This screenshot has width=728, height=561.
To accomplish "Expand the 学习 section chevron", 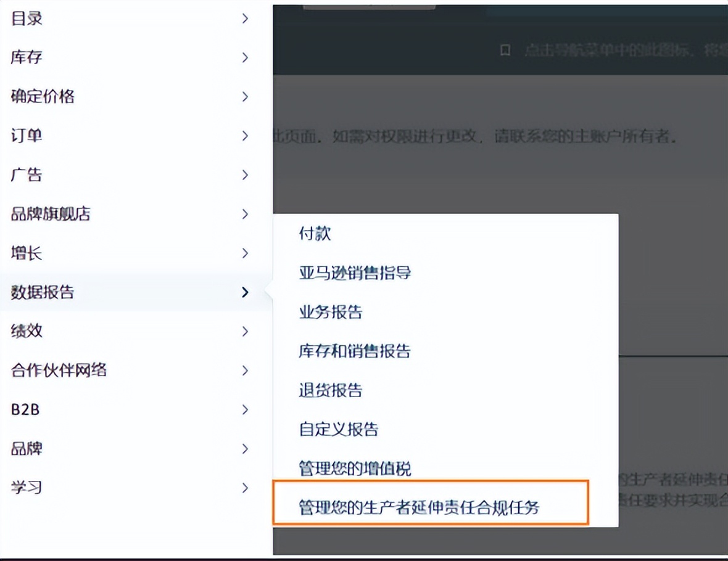I will [x=246, y=488].
